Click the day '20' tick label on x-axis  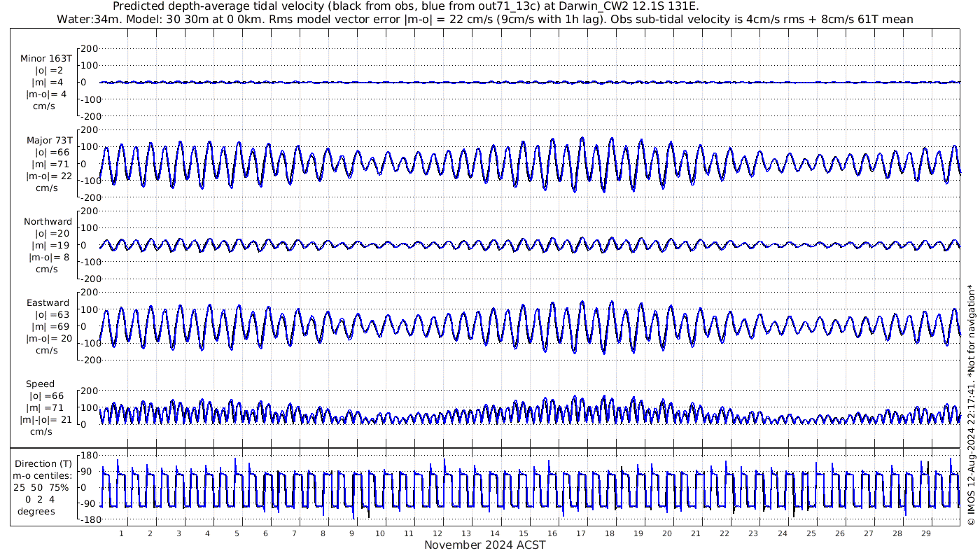[667, 533]
